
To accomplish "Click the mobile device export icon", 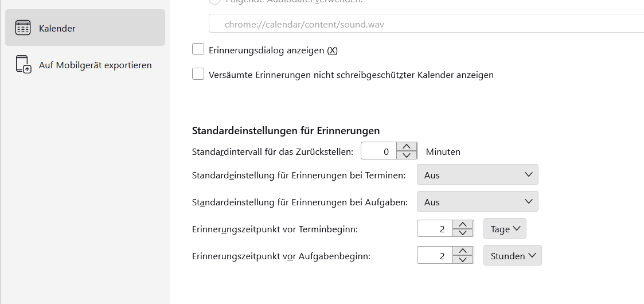I will 23,65.
